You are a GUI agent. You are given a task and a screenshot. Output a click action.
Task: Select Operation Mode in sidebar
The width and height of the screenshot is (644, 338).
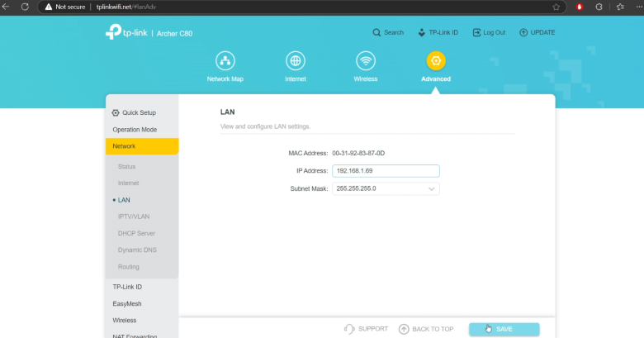pos(135,130)
